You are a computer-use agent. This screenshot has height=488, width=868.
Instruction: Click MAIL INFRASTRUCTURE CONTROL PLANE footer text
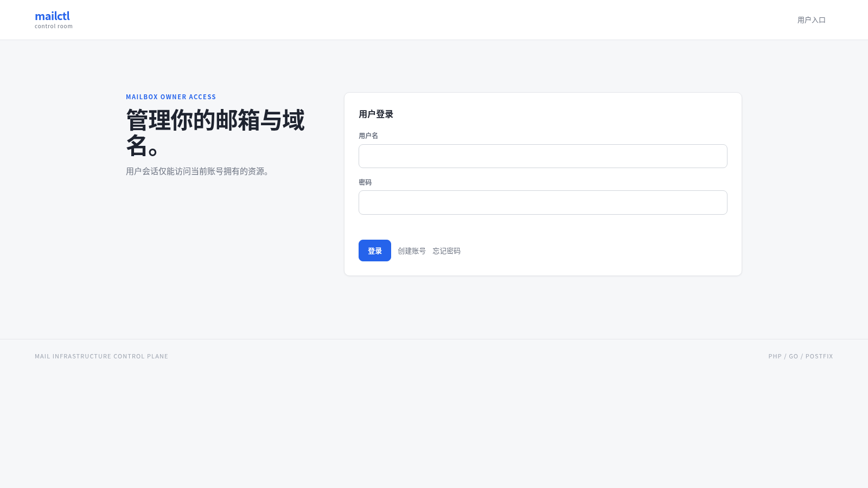pyautogui.click(x=101, y=356)
